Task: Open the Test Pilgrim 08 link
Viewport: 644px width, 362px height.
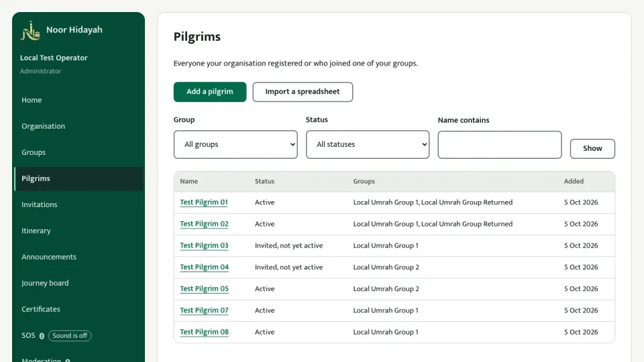Action: click(x=204, y=332)
